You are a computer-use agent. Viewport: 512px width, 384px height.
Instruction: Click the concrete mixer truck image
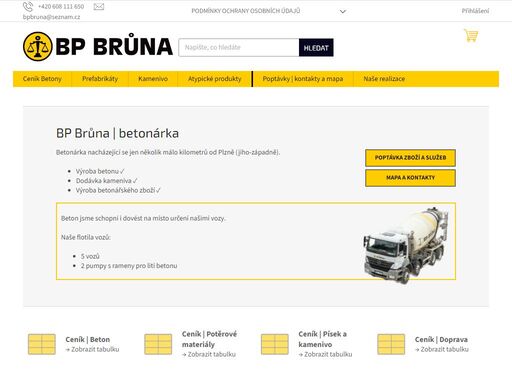click(x=406, y=245)
